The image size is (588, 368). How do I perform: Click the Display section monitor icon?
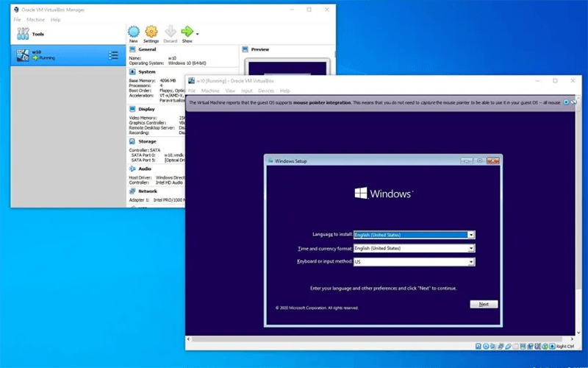click(x=132, y=109)
